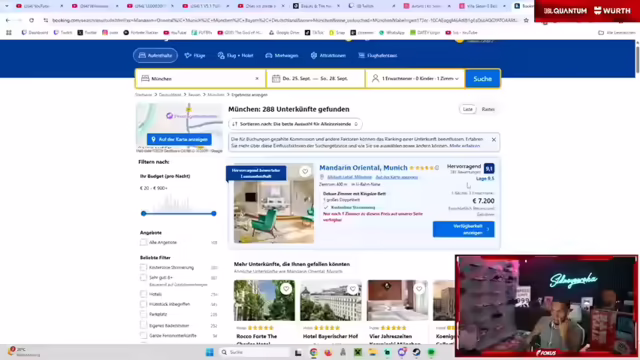Open Chrome apps grid in bookmarks bar

point(9,33)
